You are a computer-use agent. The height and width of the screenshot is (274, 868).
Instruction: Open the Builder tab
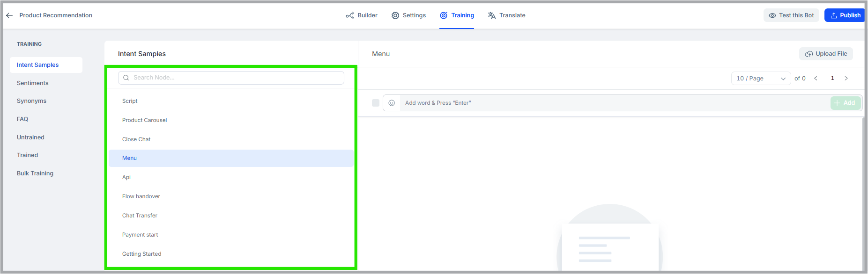[362, 15]
